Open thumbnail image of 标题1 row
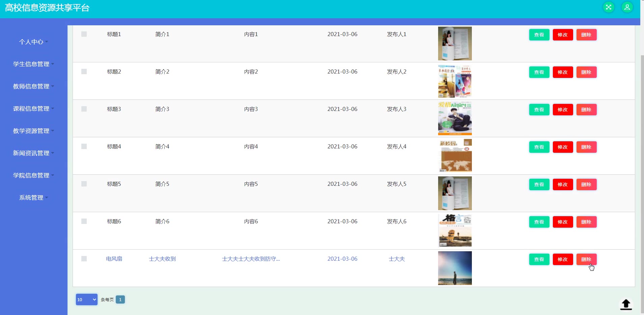The height and width of the screenshot is (315, 644). pos(455,44)
